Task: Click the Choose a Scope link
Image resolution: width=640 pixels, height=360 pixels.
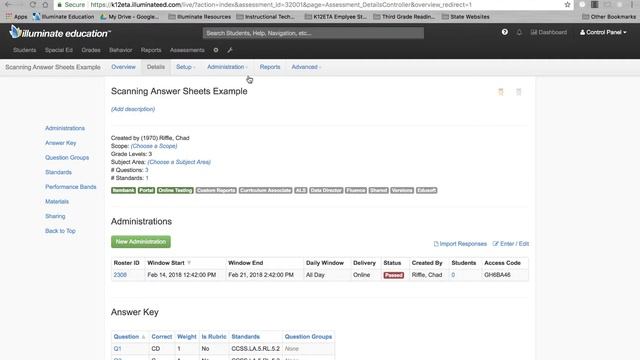Action: pyautogui.click(x=154, y=146)
